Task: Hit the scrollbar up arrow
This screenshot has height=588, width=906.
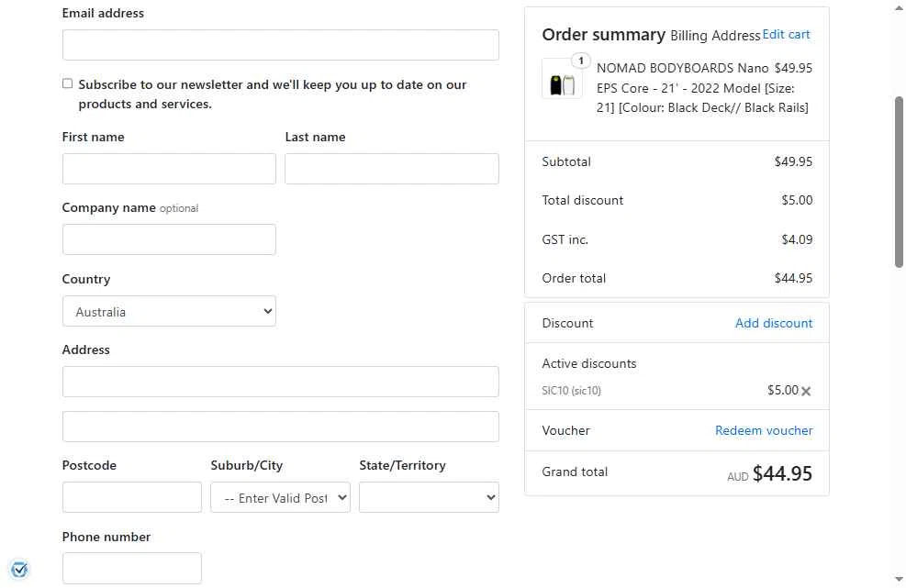Action: point(899,7)
